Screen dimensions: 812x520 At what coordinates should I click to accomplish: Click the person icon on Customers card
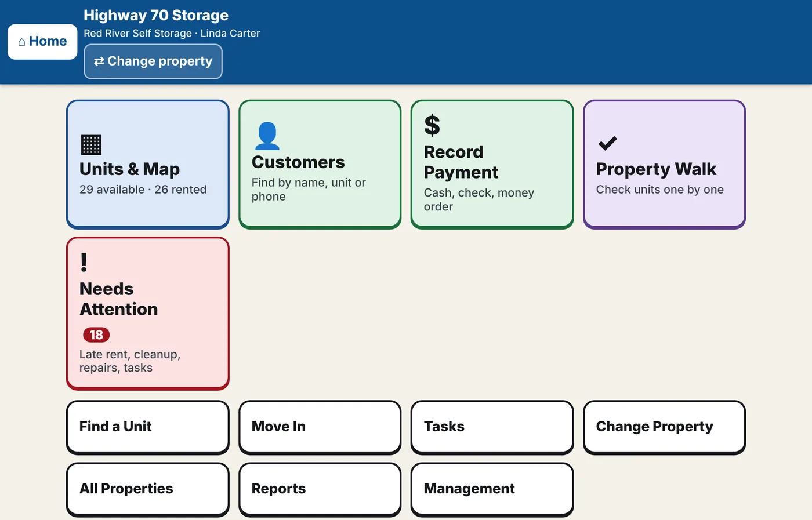coord(267,136)
